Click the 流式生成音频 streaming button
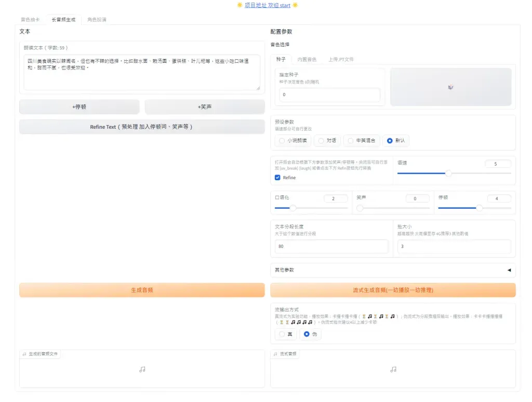 pyautogui.click(x=393, y=290)
